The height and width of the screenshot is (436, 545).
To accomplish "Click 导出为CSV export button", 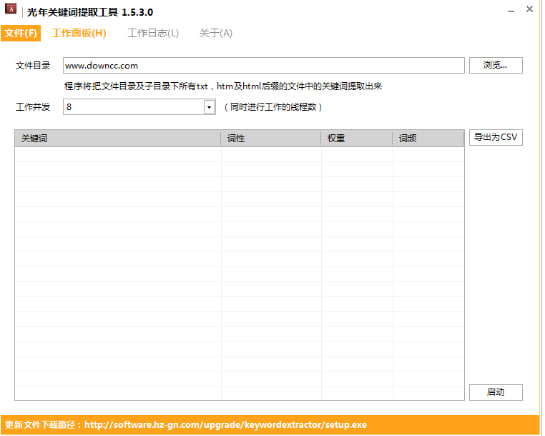I will (496, 137).
